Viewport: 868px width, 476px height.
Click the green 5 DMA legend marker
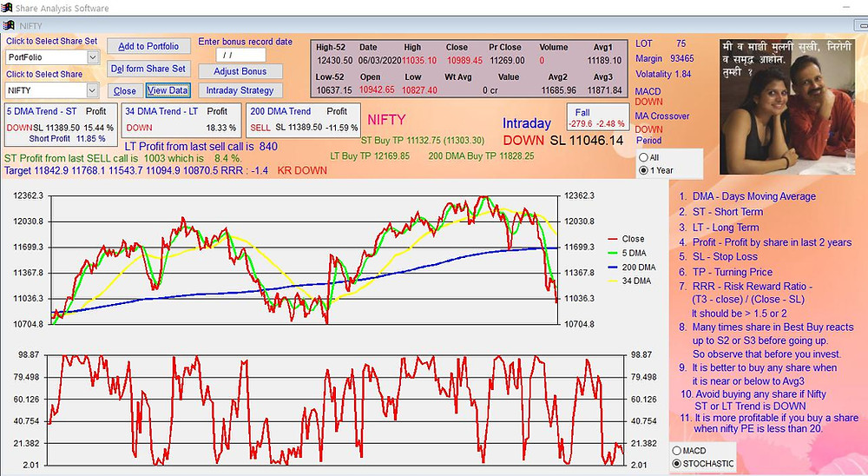point(612,253)
